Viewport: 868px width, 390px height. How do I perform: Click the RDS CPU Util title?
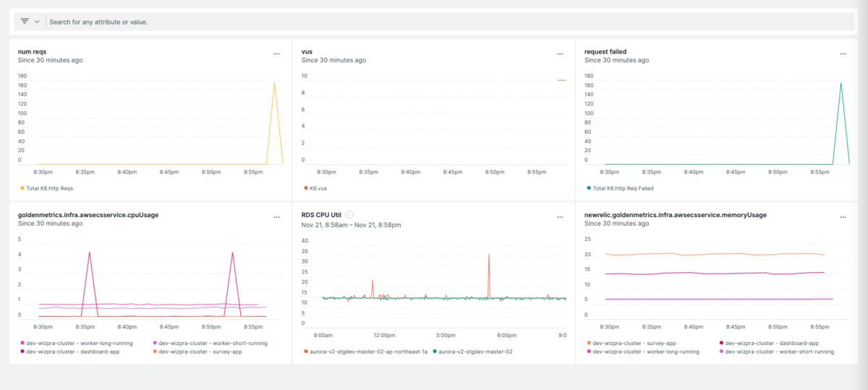point(322,215)
